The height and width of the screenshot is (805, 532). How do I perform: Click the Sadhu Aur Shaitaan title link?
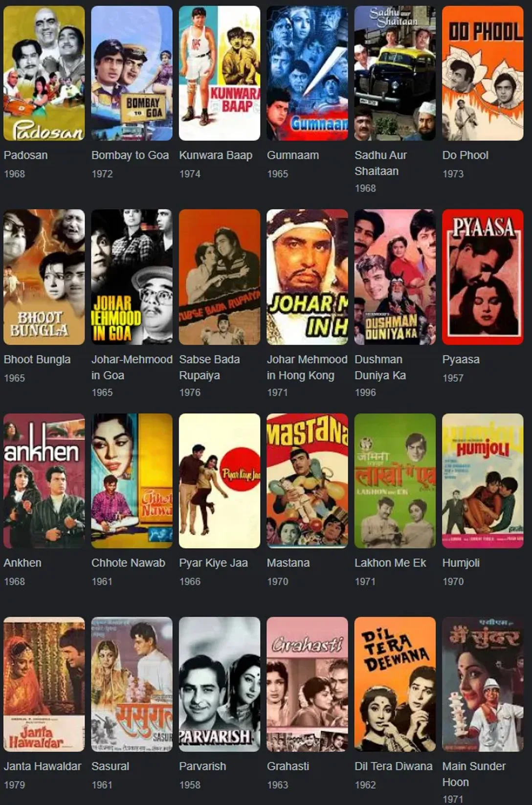pos(381,163)
